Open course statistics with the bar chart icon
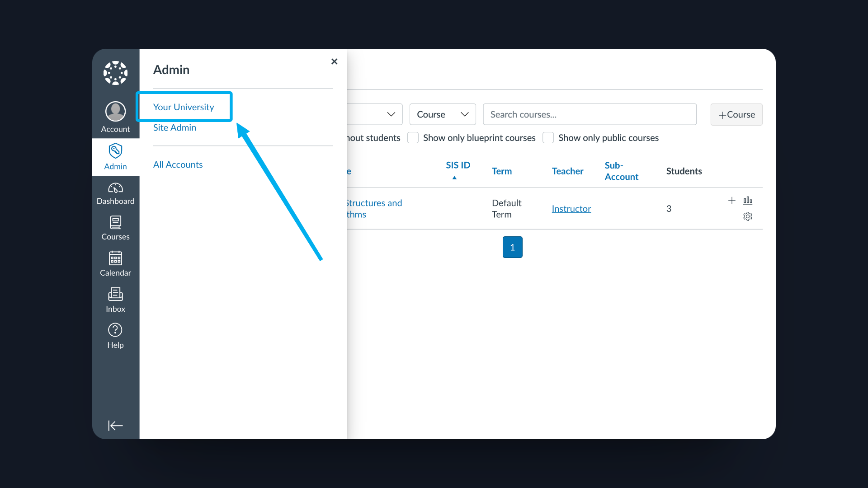The image size is (868, 488). point(748,200)
